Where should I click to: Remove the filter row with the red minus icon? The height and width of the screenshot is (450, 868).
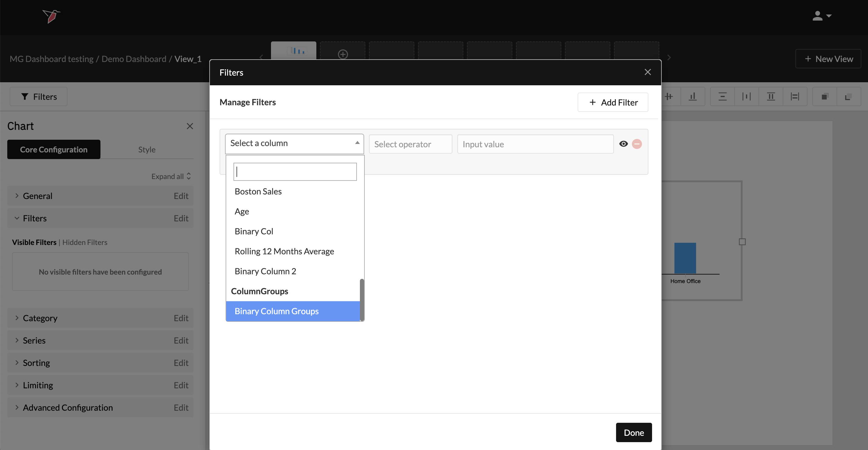pos(637,144)
